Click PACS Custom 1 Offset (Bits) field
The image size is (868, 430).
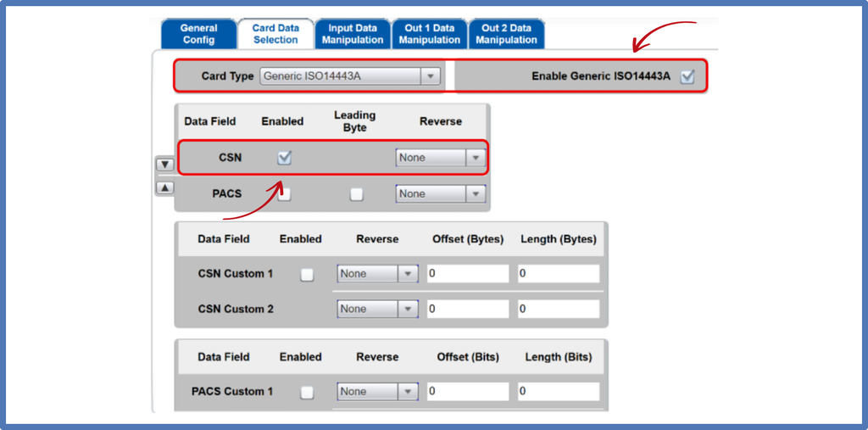pos(468,392)
